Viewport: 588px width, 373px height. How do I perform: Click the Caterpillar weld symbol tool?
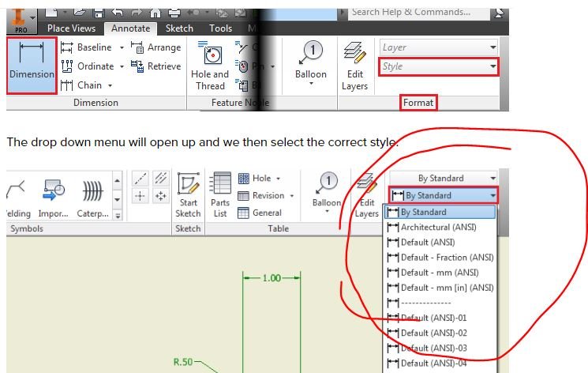point(92,198)
